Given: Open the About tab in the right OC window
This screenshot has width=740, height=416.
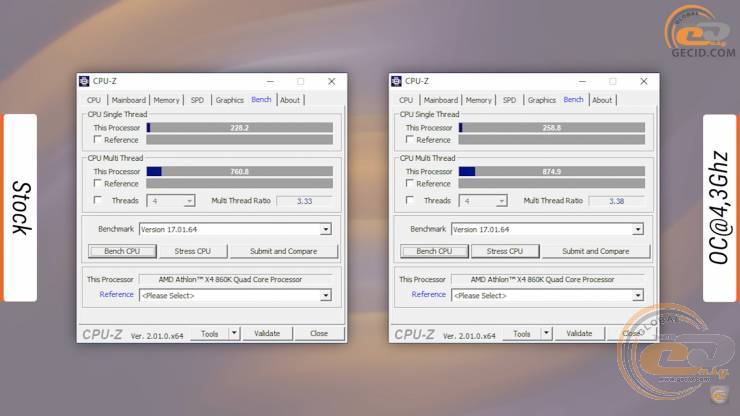Looking at the screenshot, I should 602,100.
